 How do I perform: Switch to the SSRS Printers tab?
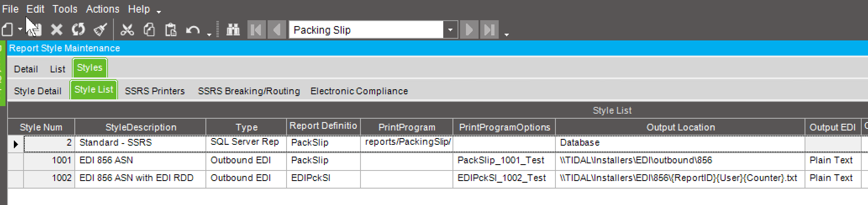click(155, 91)
